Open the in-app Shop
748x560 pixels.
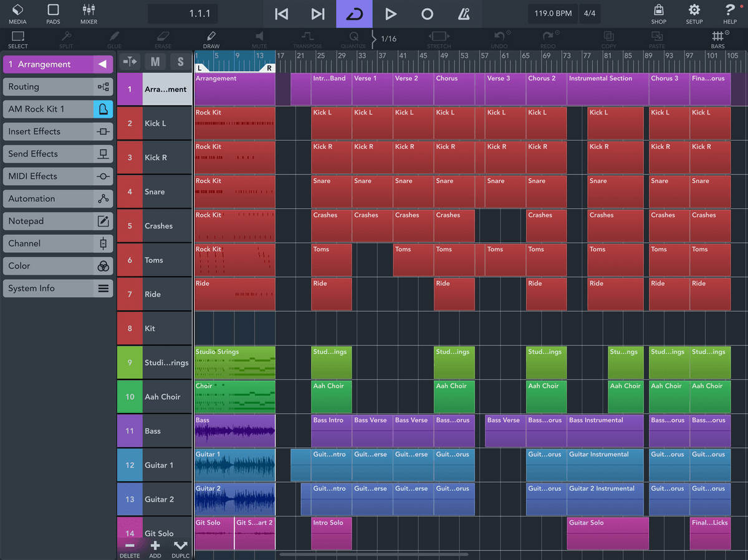[658, 14]
